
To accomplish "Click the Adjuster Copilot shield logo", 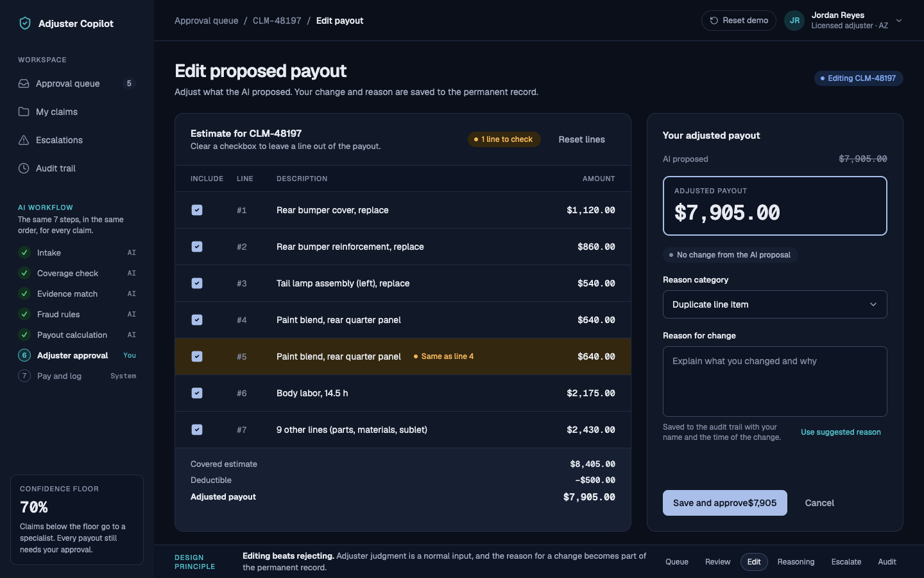I will click(25, 23).
